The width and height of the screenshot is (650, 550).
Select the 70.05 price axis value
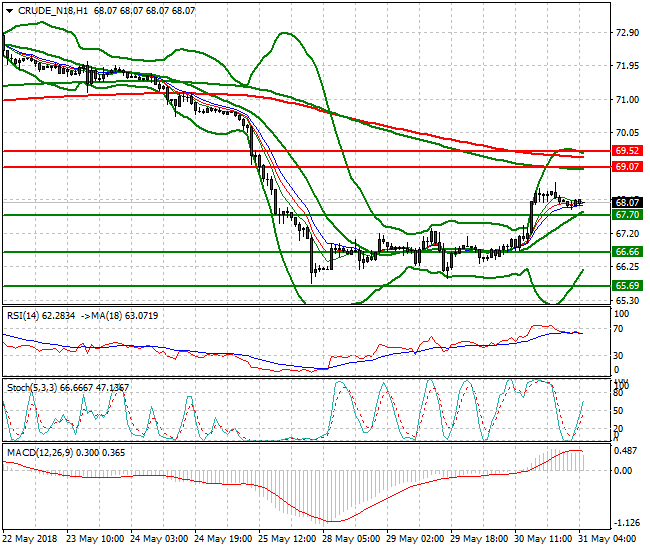[x=627, y=133]
